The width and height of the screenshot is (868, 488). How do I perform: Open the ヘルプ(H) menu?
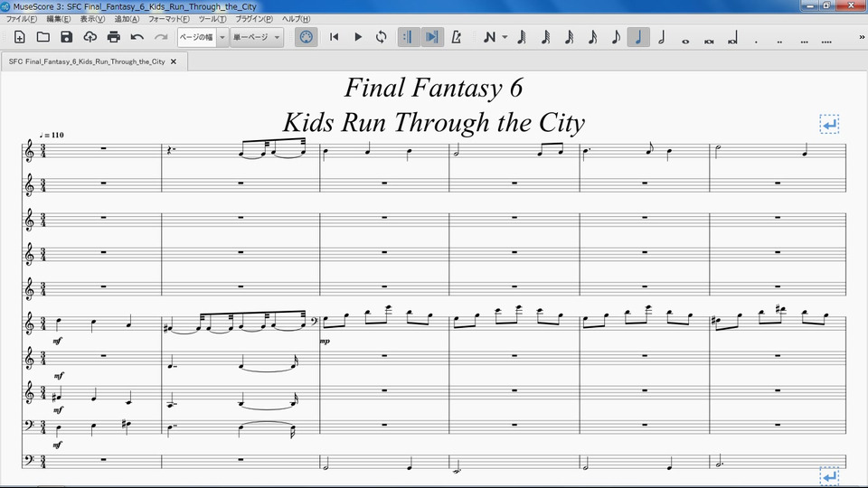coord(297,19)
